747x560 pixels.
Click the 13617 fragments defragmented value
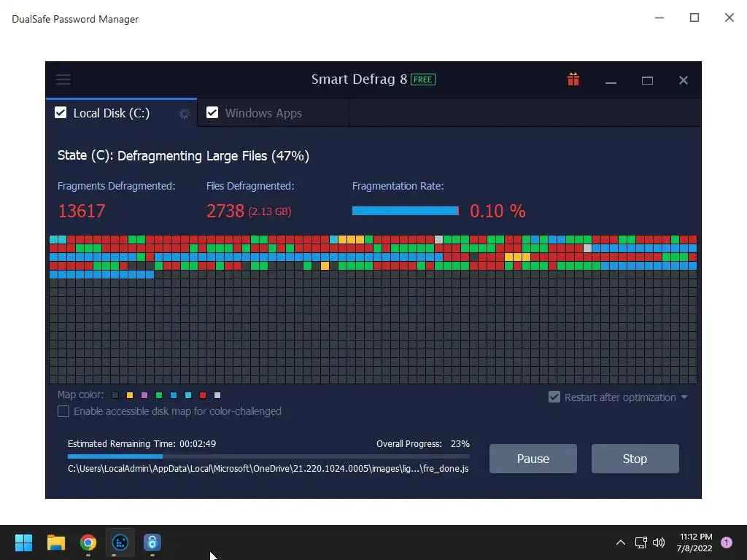[82, 211]
